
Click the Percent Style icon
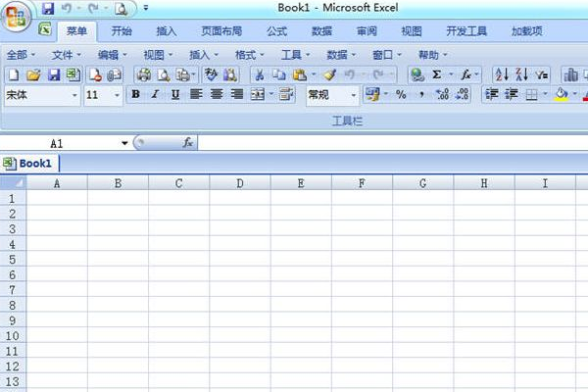point(401,94)
